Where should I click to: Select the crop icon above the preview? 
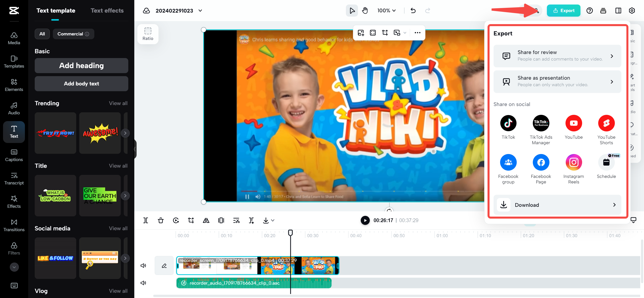click(385, 33)
